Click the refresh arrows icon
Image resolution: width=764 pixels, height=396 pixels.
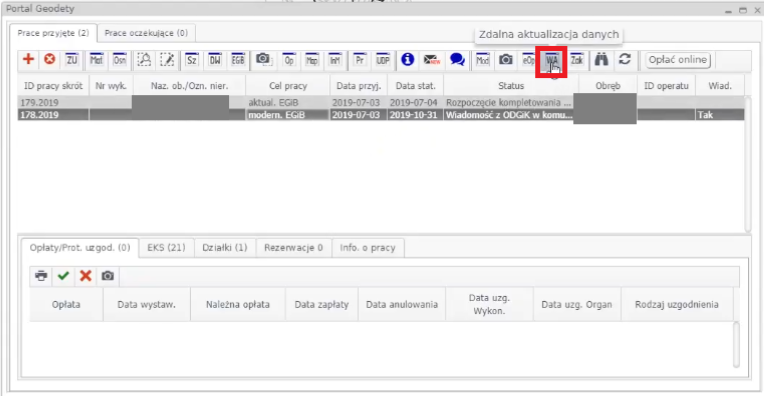(x=625, y=59)
